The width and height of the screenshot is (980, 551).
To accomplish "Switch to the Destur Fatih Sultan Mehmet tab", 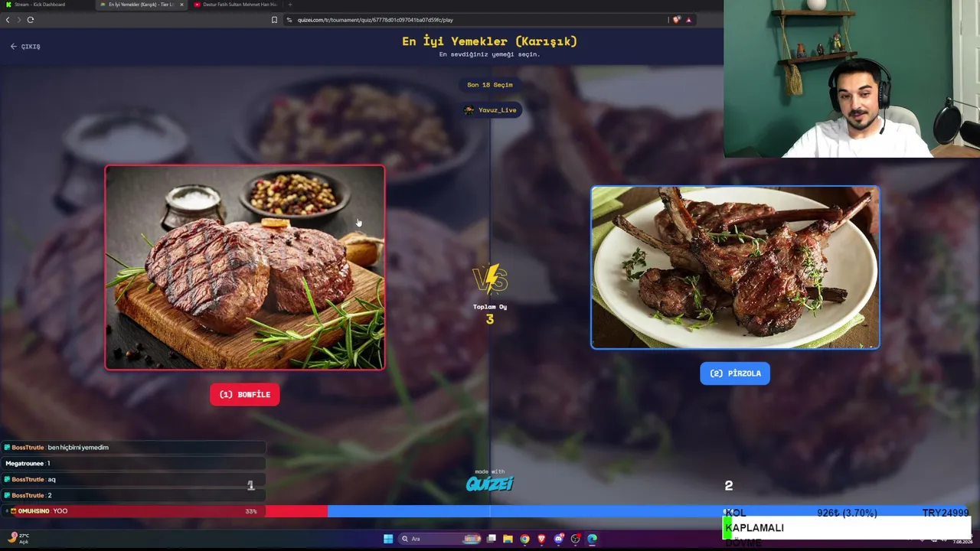I will [235, 5].
